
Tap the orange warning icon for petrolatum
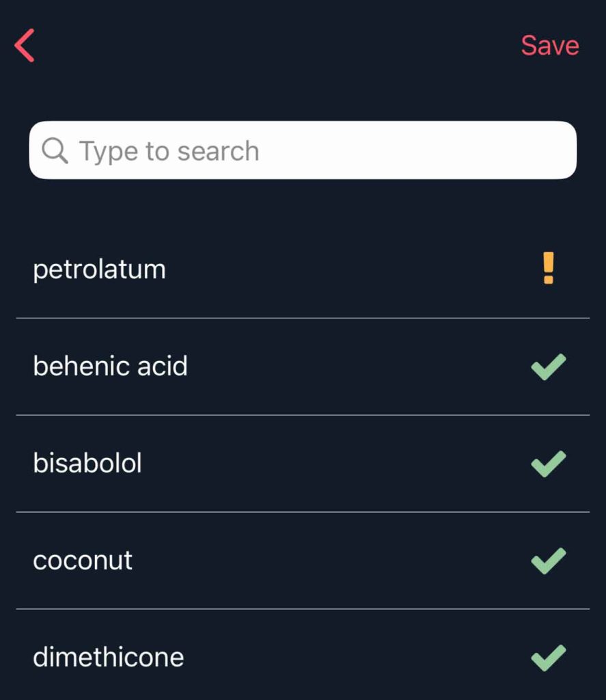click(548, 268)
